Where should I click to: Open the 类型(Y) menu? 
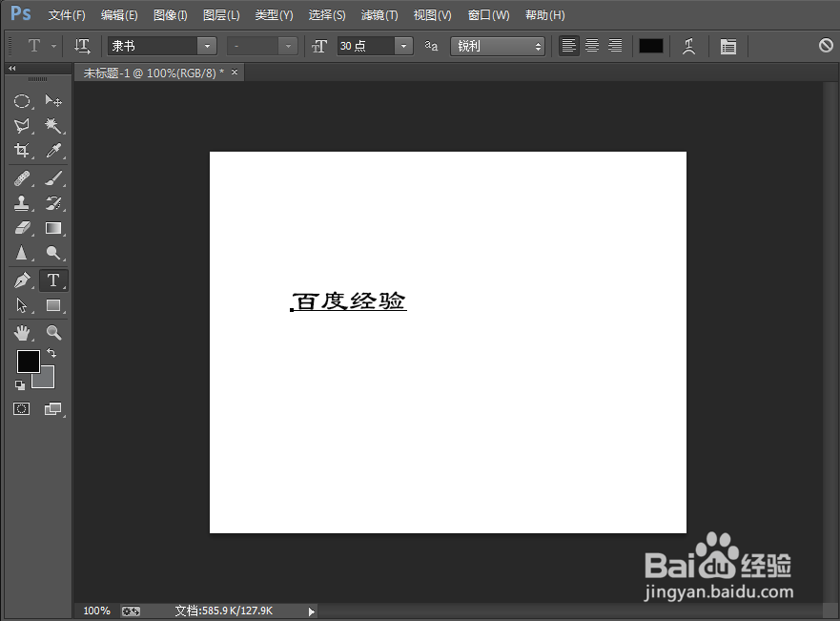[x=274, y=15]
